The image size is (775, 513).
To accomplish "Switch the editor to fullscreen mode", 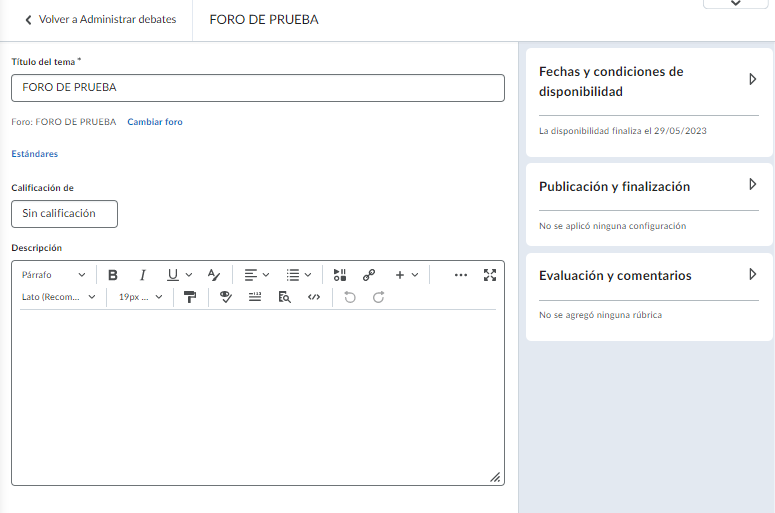I will tap(490, 275).
